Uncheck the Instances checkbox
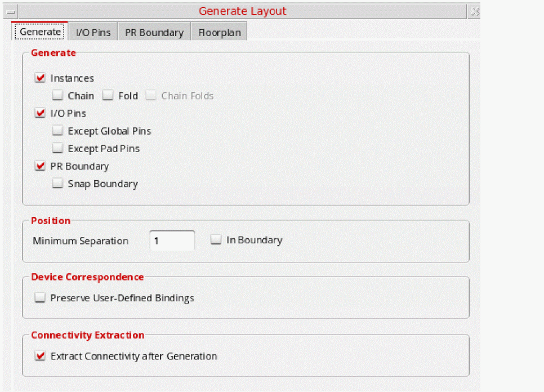The width and height of the screenshot is (544, 392). [x=40, y=78]
